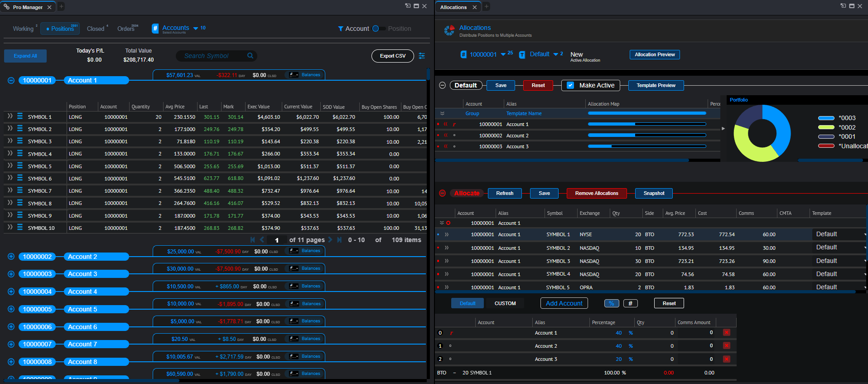
Task: Click the Add Account button
Action: click(564, 303)
